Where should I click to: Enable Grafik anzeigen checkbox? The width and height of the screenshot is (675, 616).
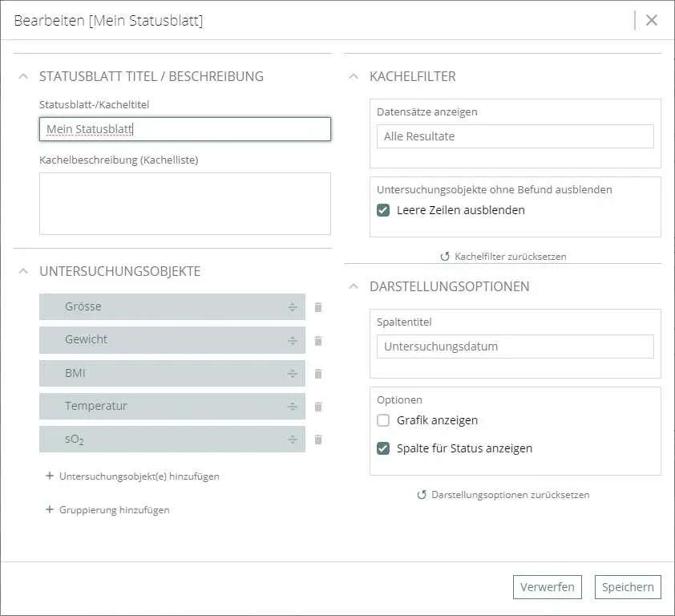(x=383, y=420)
